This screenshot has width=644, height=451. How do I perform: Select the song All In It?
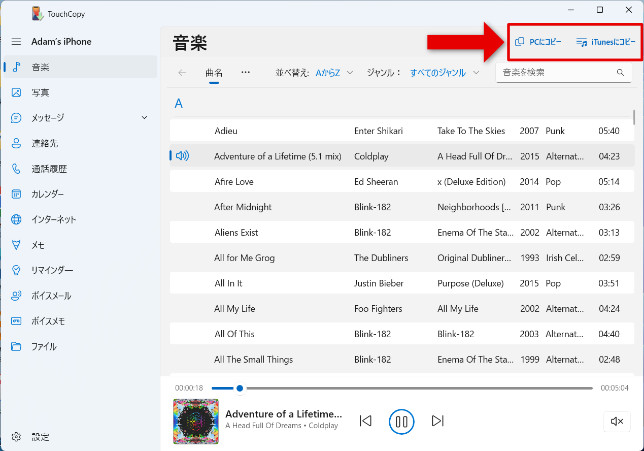pyautogui.click(x=402, y=283)
